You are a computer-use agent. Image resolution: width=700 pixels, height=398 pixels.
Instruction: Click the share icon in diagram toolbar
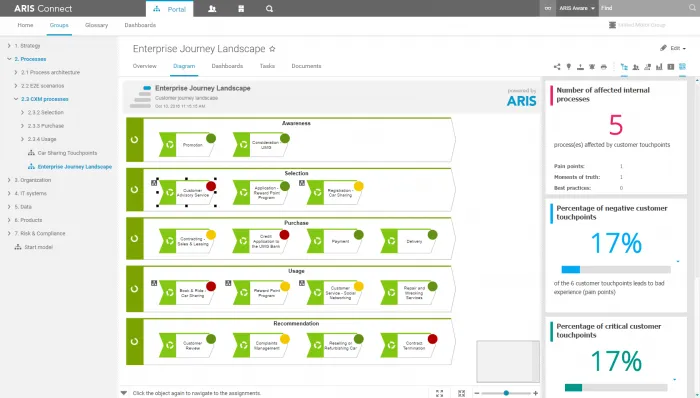click(557, 67)
